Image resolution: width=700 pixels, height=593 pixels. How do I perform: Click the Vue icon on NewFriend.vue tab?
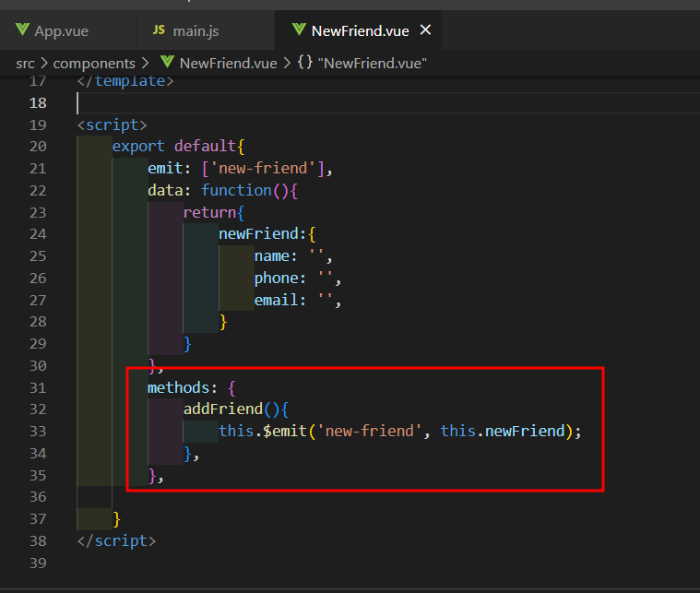click(x=299, y=30)
